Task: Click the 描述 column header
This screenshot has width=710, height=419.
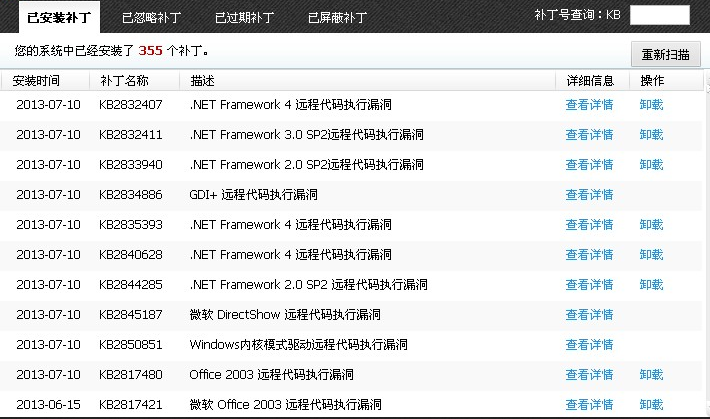Action: coord(202,81)
